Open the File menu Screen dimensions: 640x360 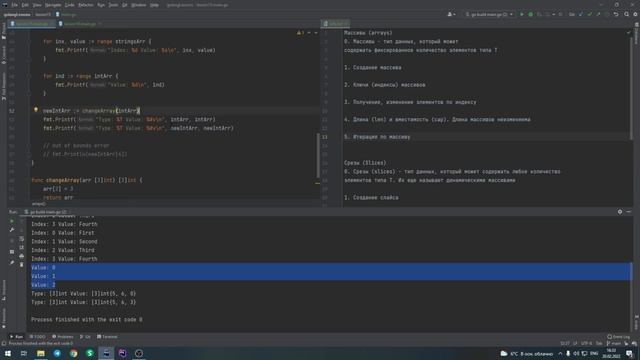pyautogui.click(x=15, y=5)
